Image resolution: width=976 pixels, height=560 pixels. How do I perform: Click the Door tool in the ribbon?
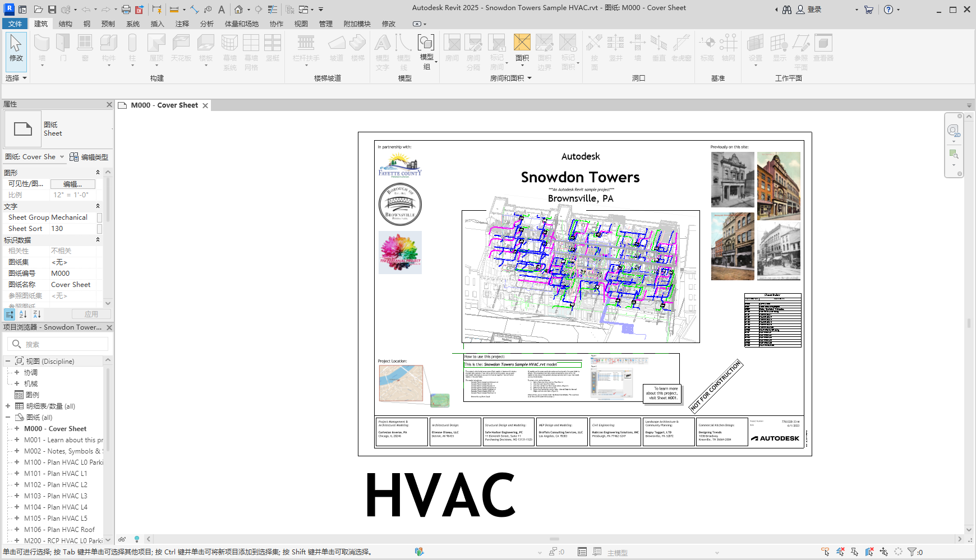63,48
